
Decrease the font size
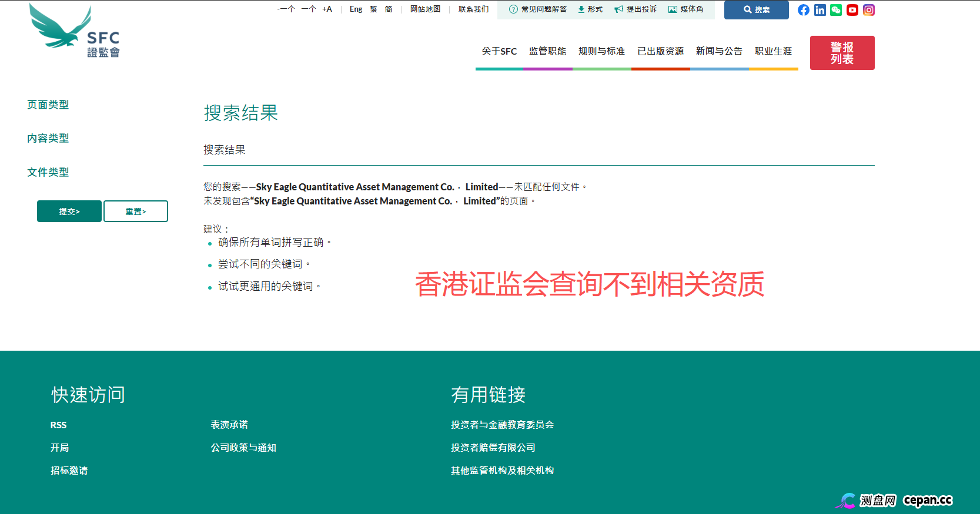286,9
